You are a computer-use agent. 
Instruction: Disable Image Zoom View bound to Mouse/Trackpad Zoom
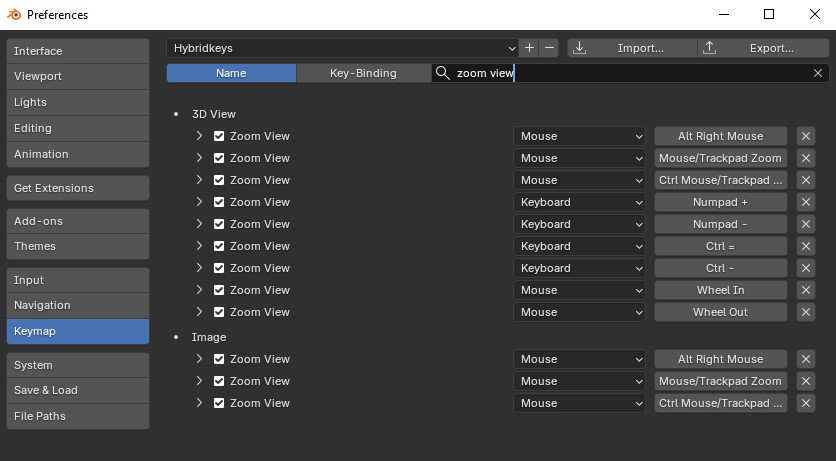point(219,381)
